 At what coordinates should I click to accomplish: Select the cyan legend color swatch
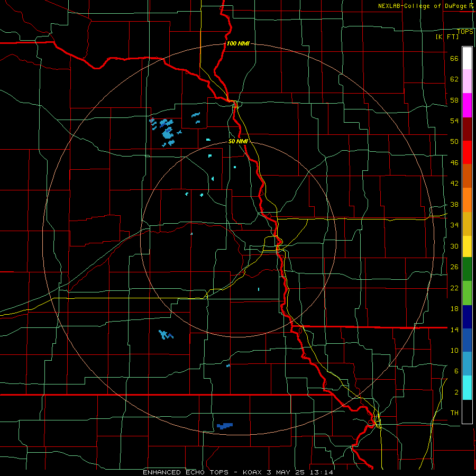[x=467, y=388]
